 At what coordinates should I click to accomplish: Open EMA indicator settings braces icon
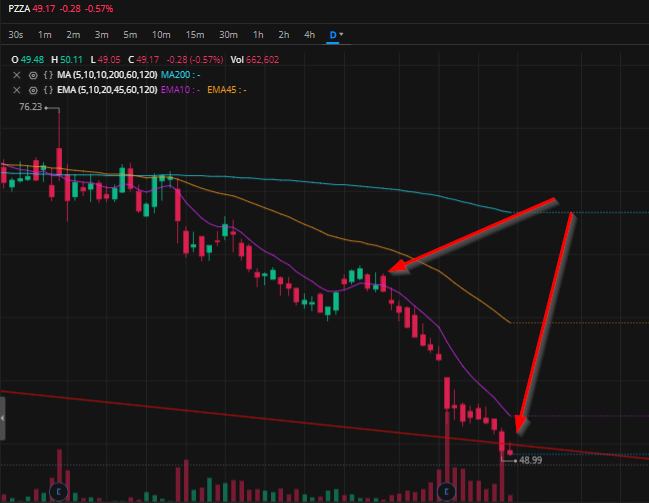[x=48, y=90]
